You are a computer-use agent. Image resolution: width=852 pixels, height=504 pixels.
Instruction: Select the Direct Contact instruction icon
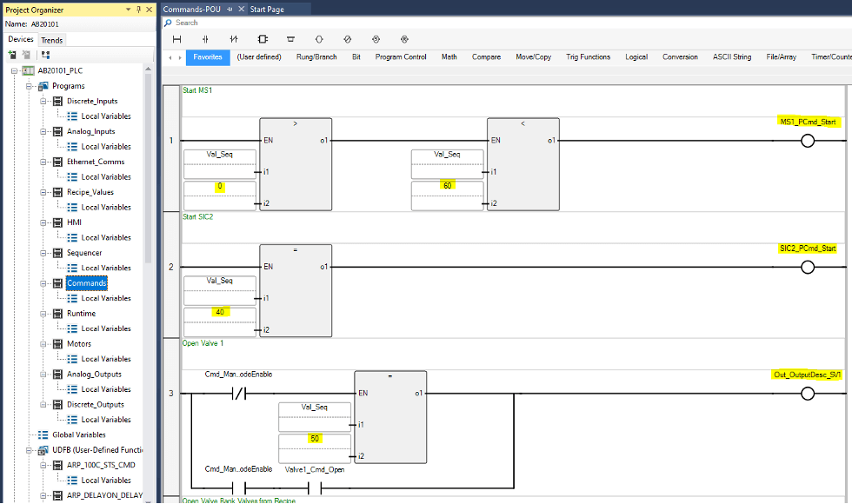[x=205, y=39]
